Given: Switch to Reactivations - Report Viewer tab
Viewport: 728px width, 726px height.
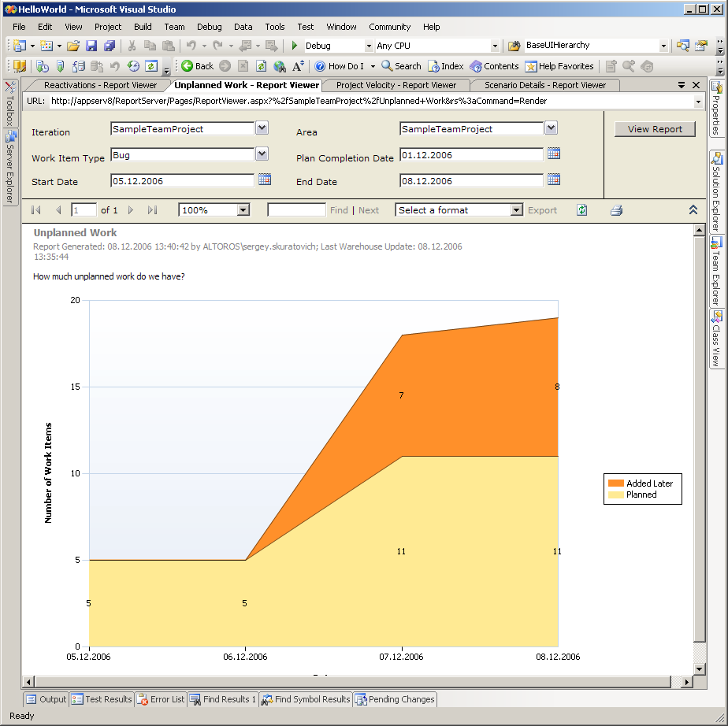Looking at the screenshot, I should pyautogui.click(x=100, y=85).
